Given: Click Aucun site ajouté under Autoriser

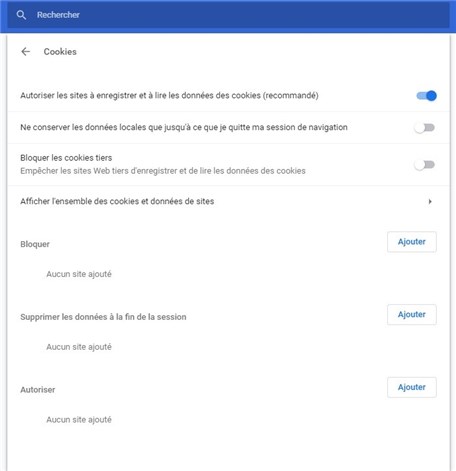Looking at the screenshot, I should [x=79, y=419].
